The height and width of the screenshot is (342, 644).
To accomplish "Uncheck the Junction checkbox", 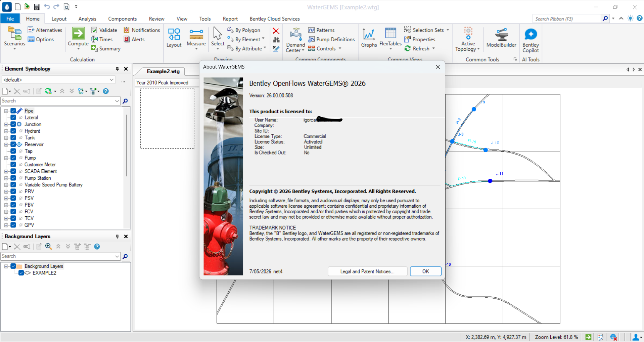I will click(x=13, y=124).
